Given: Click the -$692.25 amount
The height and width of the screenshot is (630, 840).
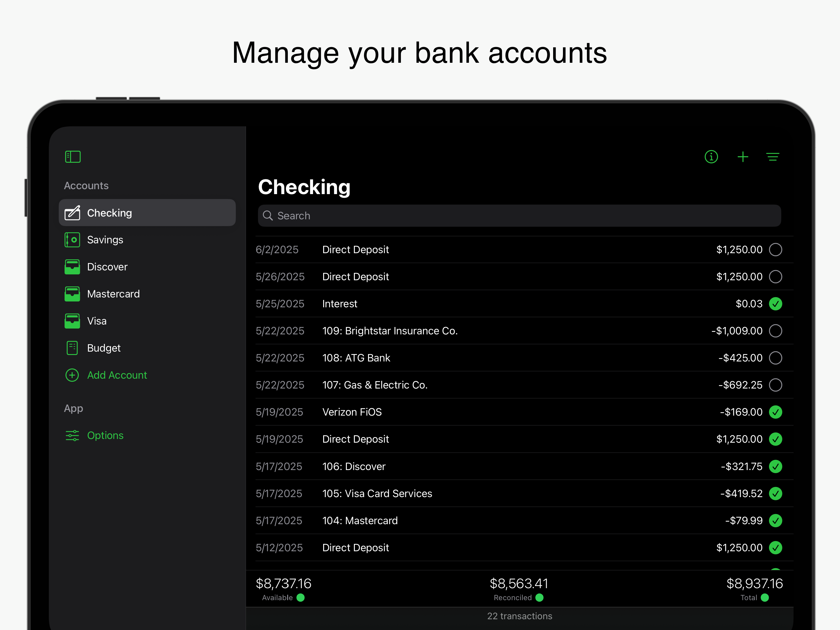Looking at the screenshot, I should click(740, 385).
